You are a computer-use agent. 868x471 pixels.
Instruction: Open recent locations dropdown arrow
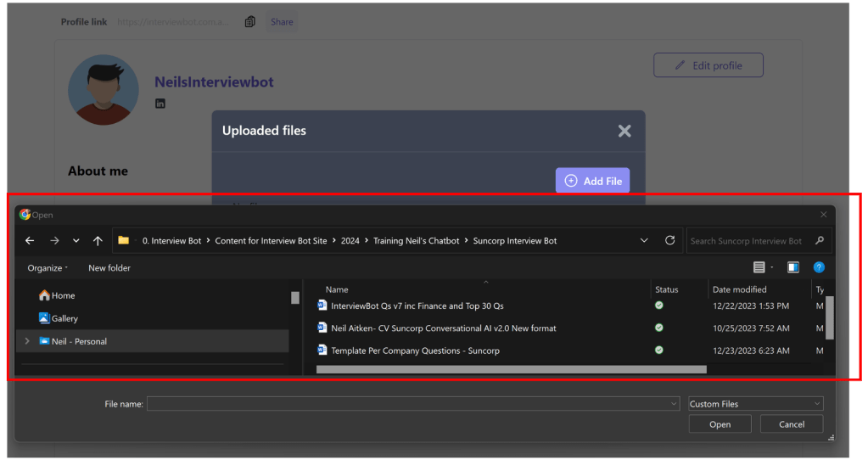[76, 241]
